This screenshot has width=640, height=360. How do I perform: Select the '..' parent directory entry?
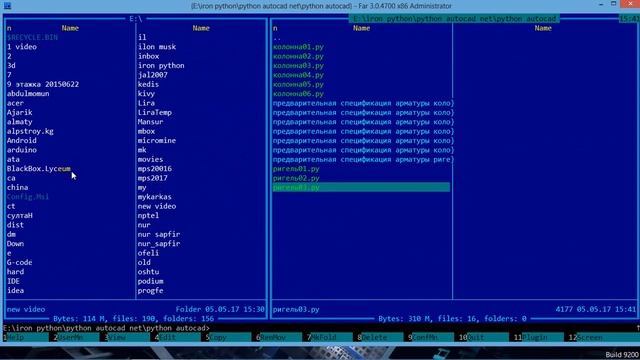(x=277, y=38)
